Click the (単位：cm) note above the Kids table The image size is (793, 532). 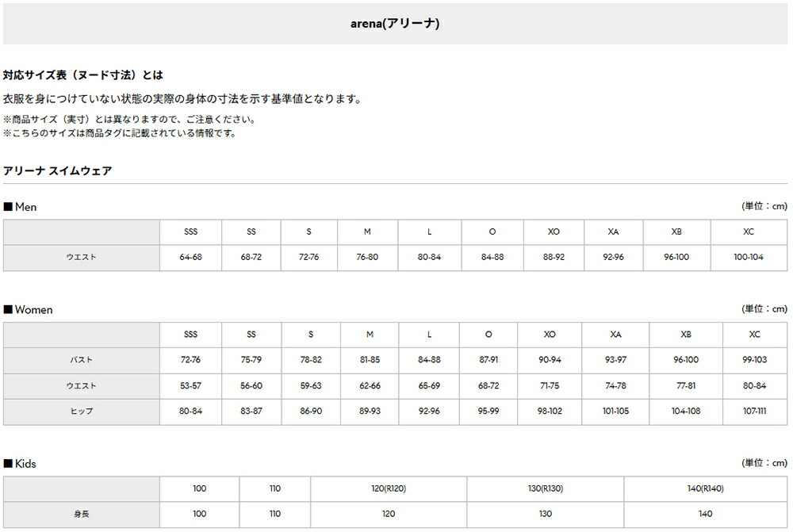tap(764, 463)
